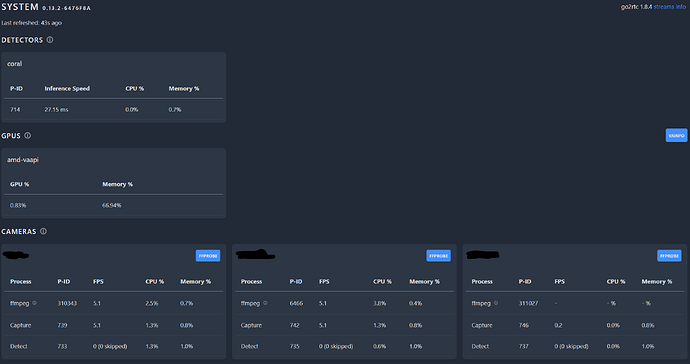Image resolution: width=690 pixels, height=364 pixels.
Task: Click the GPU % column header
Action: point(19,184)
